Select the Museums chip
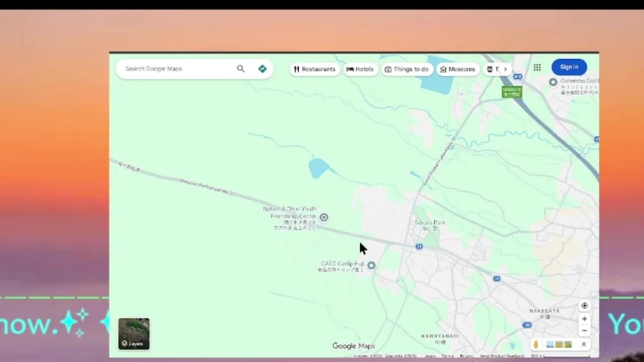The height and width of the screenshot is (362, 644). click(x=457, y=69)
